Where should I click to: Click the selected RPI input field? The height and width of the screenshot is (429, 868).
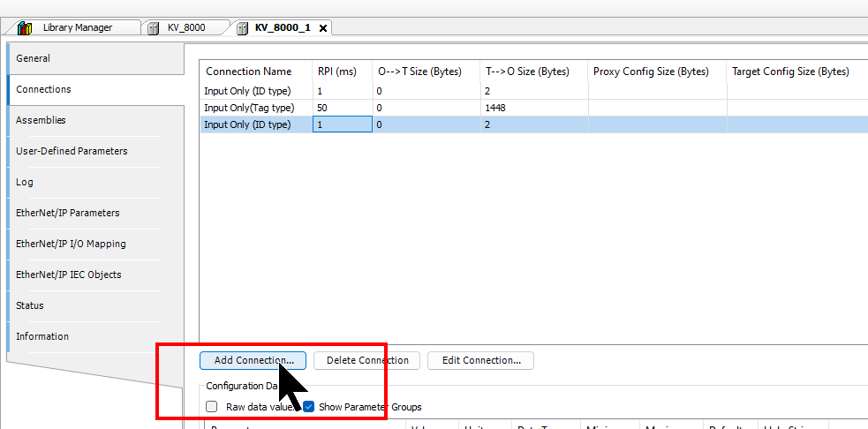click(x=343, y=124)
